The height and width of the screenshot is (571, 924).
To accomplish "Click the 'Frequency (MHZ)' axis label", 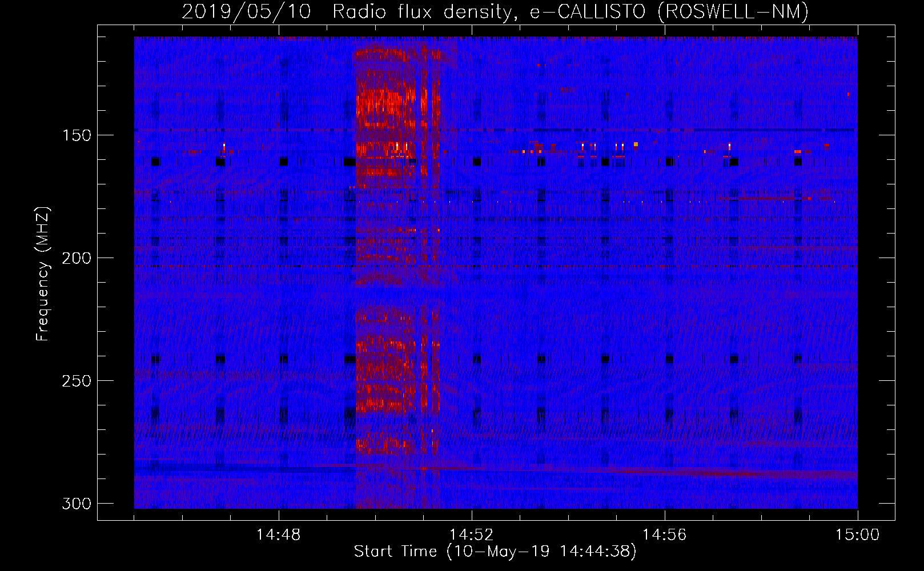I will tap(43, 274).
